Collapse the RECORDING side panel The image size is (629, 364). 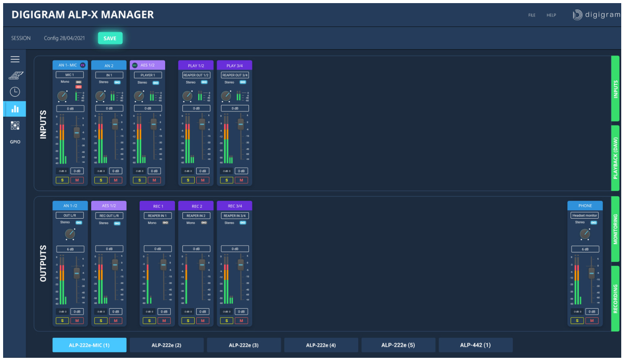(x=615, y=298)
